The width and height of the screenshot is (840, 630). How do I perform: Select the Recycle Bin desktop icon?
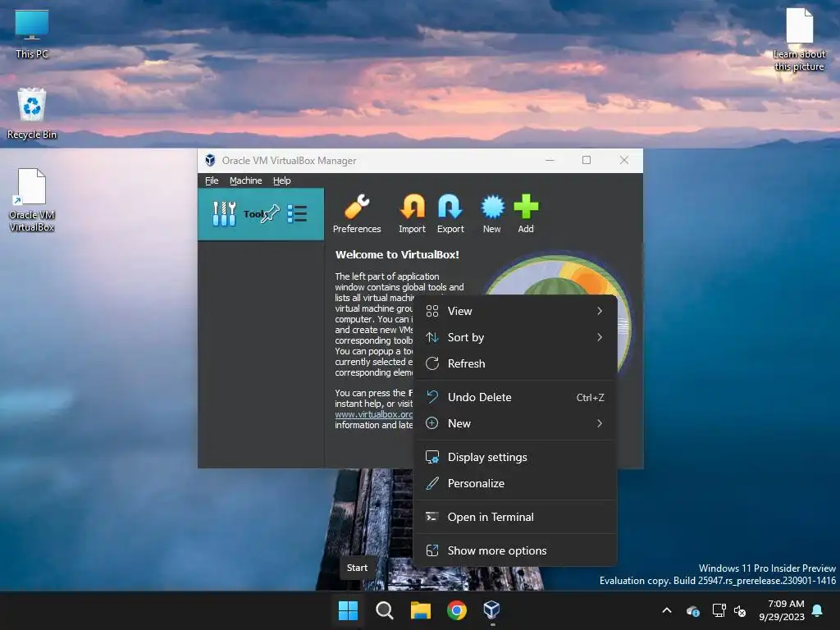(x=32, y=114)
